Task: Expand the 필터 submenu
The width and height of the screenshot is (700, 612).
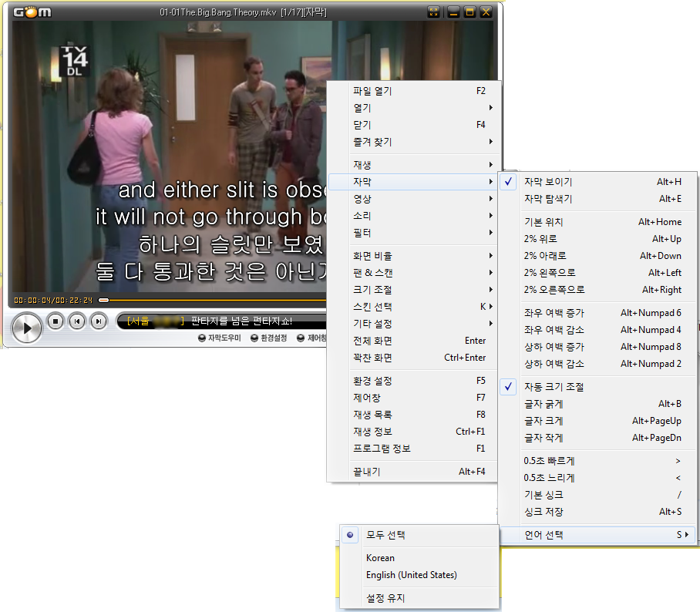Action: 413,233
